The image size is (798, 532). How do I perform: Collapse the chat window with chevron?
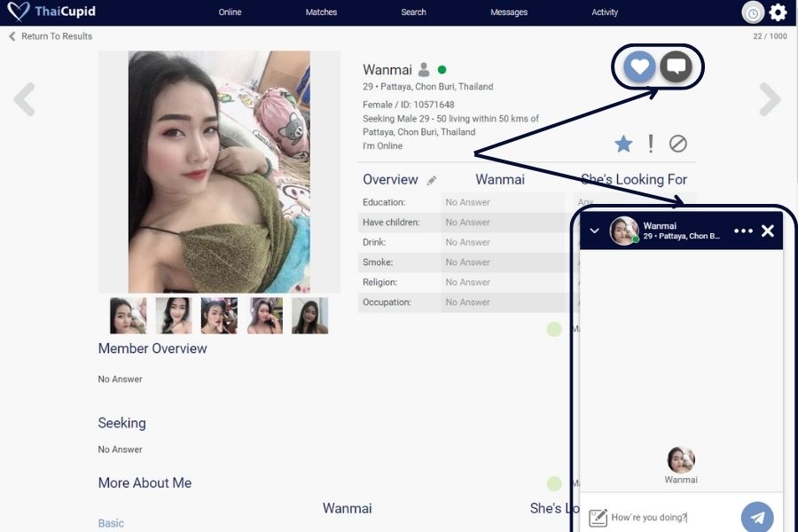[x=594, y=231]
